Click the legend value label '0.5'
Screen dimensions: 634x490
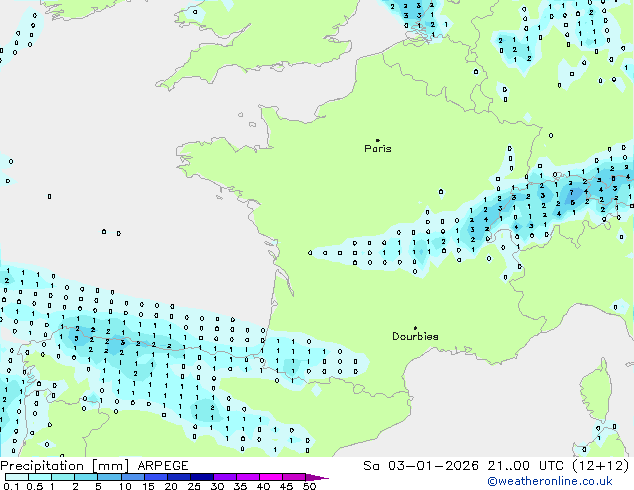tap(35, 486)
